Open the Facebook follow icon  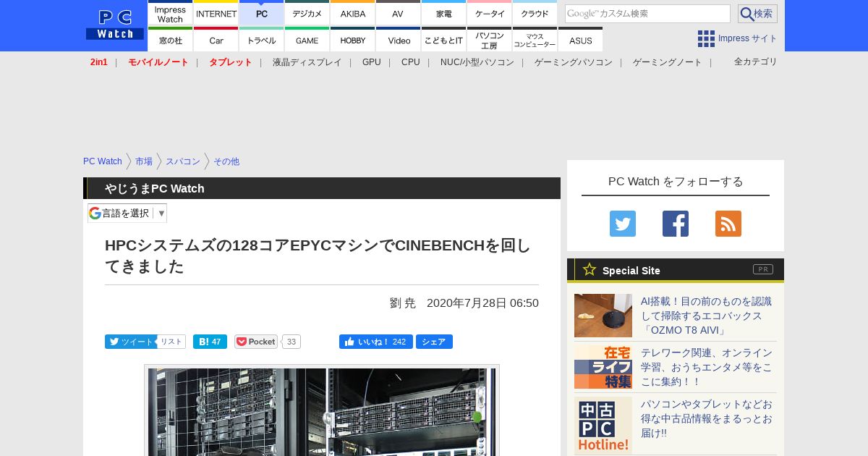tap(675, 224)
